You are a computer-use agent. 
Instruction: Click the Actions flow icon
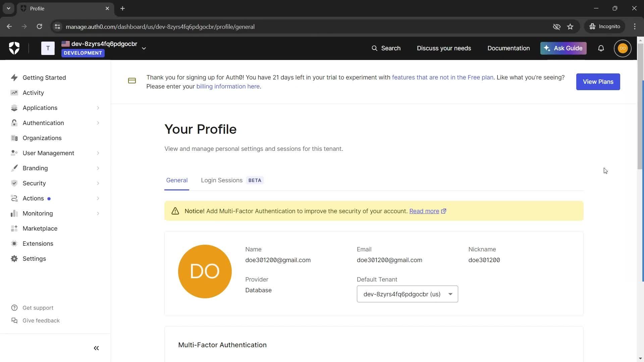pyautogui.click(x=14, y=198)
